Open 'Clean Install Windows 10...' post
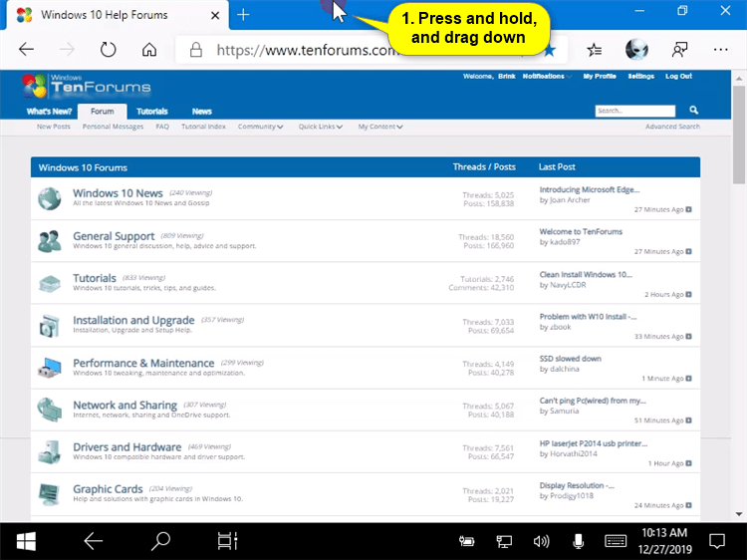 click(586, 274)
